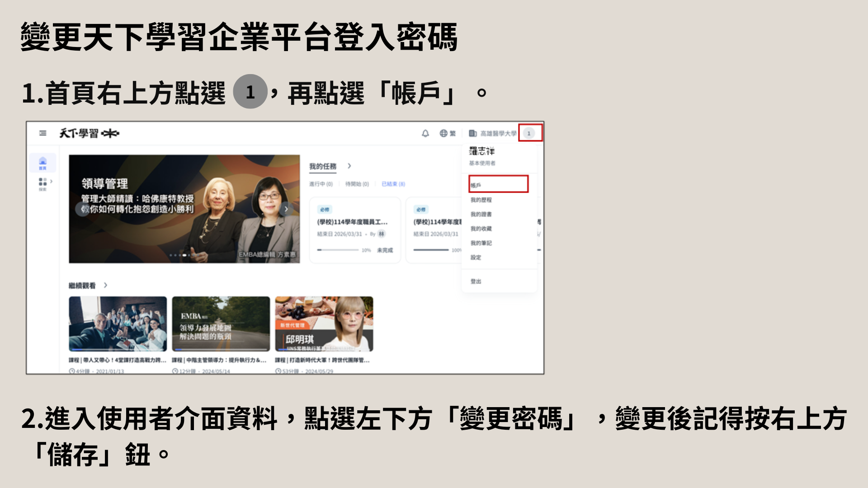Open the EMBA 領導力發展地圖 course thumbnail

click(221, 324)
